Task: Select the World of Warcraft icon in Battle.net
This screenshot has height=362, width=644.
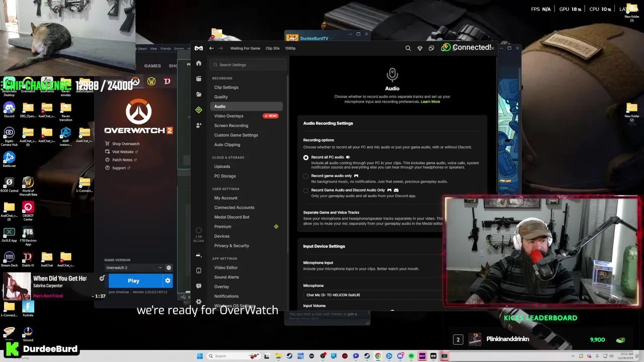Action: tap(151, 81)
